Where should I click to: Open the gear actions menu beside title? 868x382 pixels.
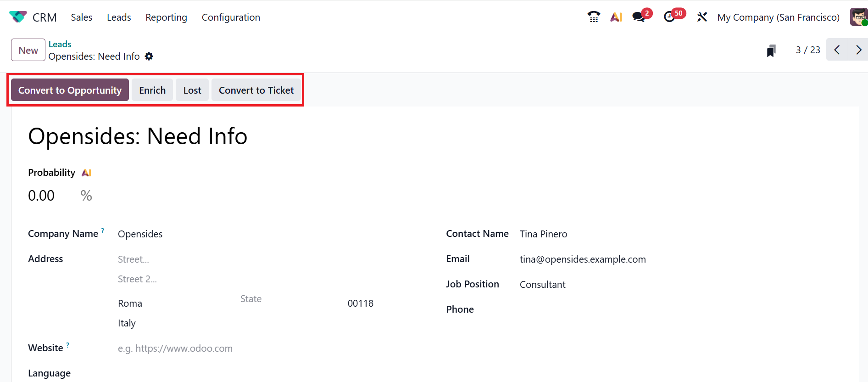pyautogui.click(x=149, y=56)
